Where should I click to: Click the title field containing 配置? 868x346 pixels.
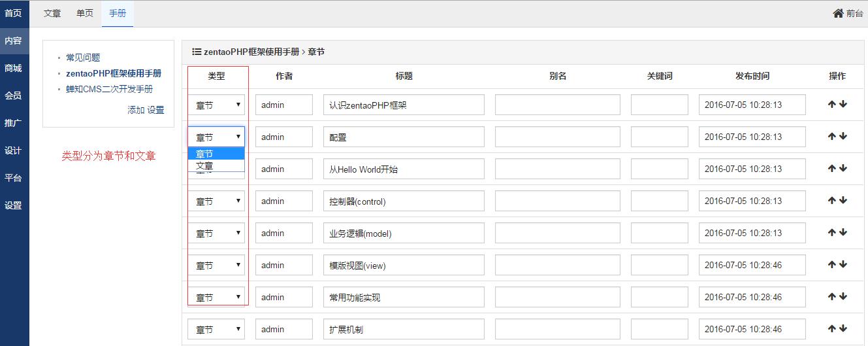pos(404,137)
